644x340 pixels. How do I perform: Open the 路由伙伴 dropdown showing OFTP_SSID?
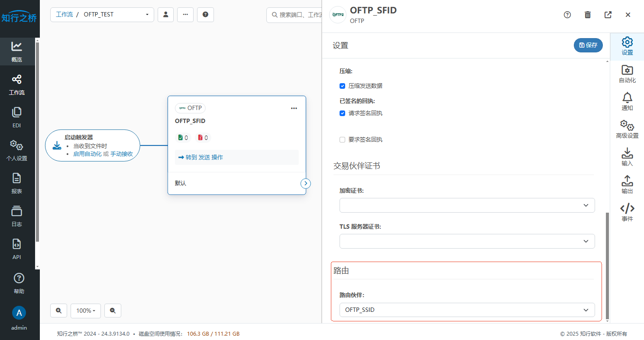pos(467,310)
